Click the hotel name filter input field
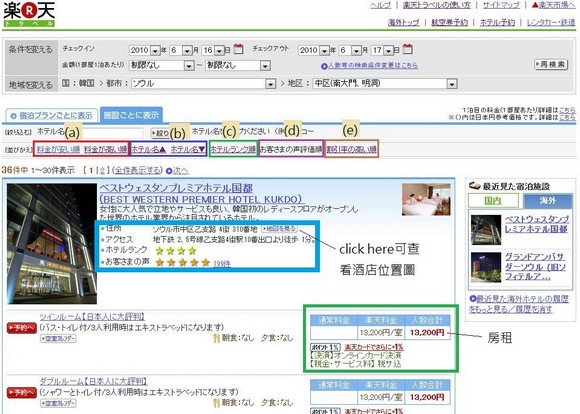This screenshot has width=580, height=414. pyautogui.click(x=111, y=133)
